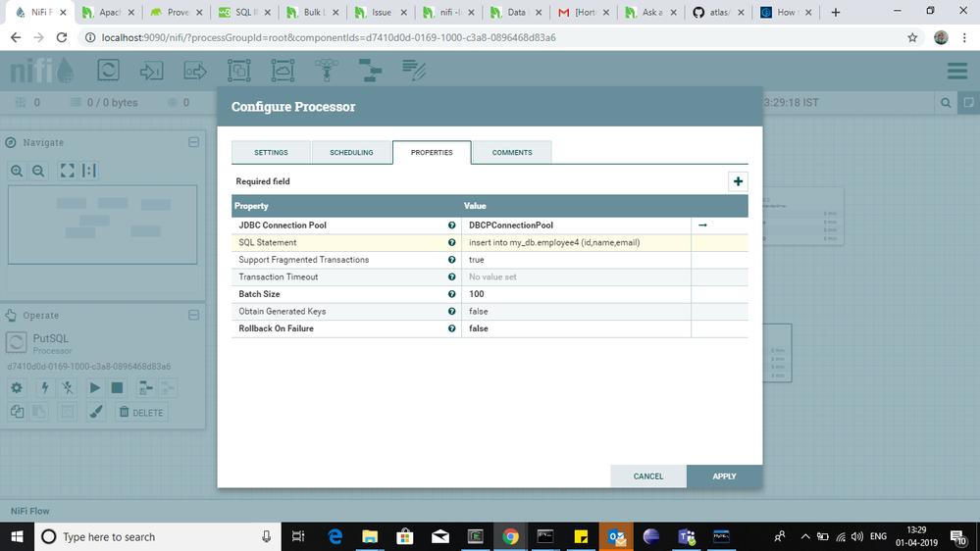Image resolution: width=980 pixels, height=551 pixels.
Task: Click Enable lightning icon in Operate panel
Action: pyautogui.click(x=44, y=388)
